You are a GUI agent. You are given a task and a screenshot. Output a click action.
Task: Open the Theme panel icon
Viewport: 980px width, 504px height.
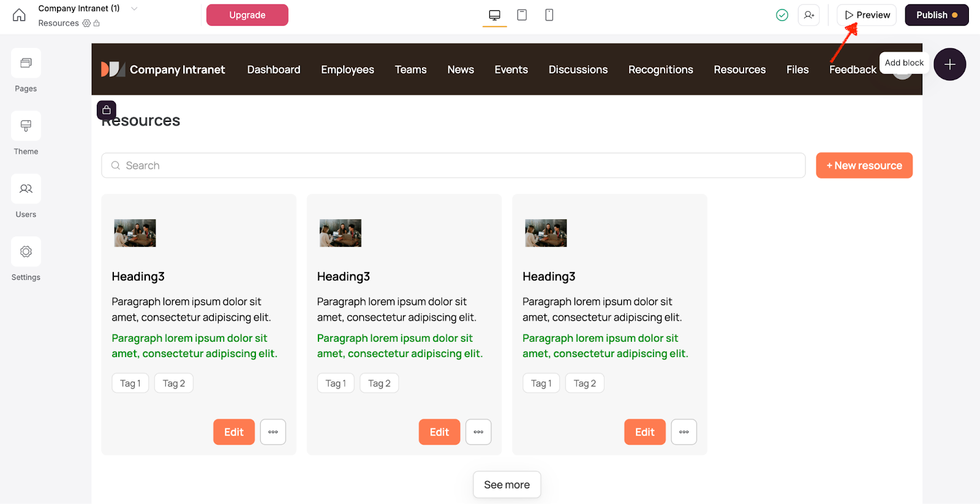26,126
